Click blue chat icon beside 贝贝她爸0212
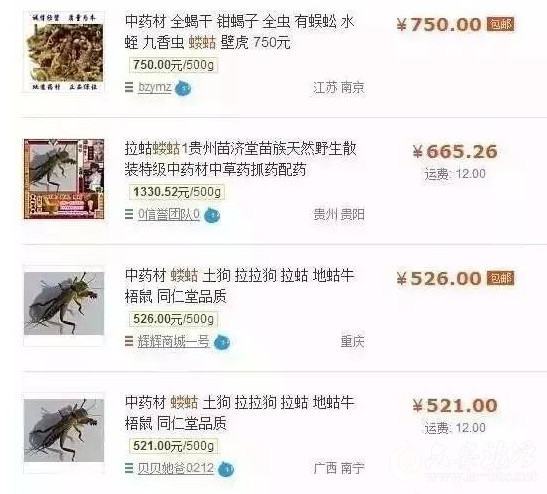The height and width of the screenshot is (494, 547). (226, 469)
